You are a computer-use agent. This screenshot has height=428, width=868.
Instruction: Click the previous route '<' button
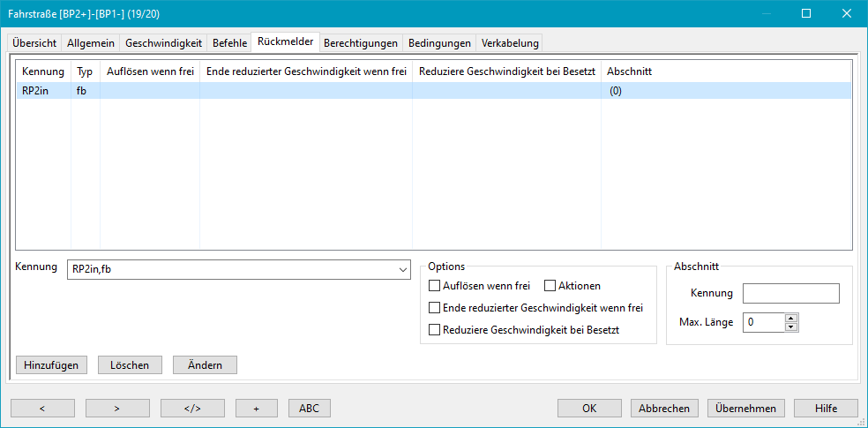[42, 408]
